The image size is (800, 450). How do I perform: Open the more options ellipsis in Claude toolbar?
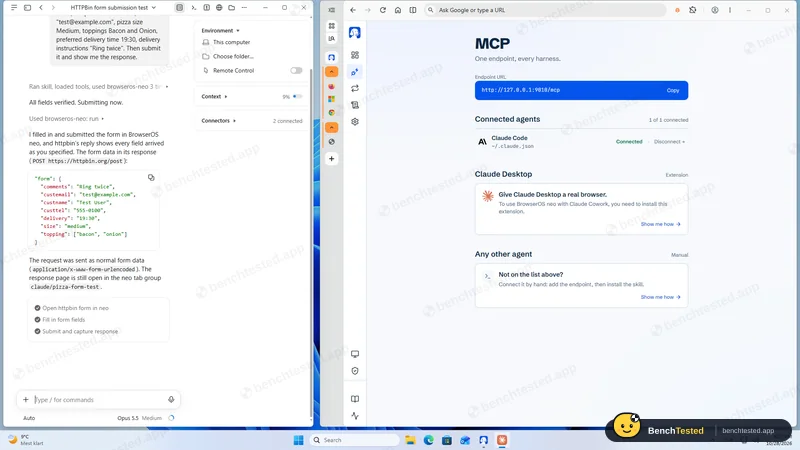coord(244,8)
